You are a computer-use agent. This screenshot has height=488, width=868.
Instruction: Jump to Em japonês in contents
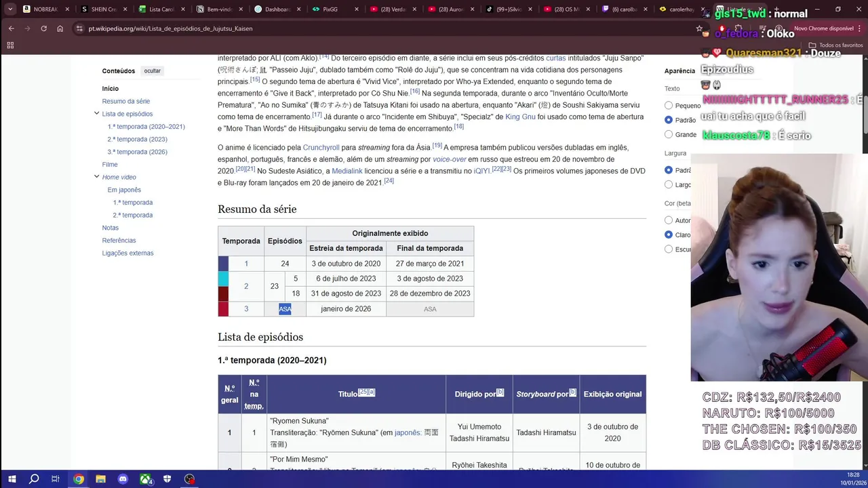point(124,190)
